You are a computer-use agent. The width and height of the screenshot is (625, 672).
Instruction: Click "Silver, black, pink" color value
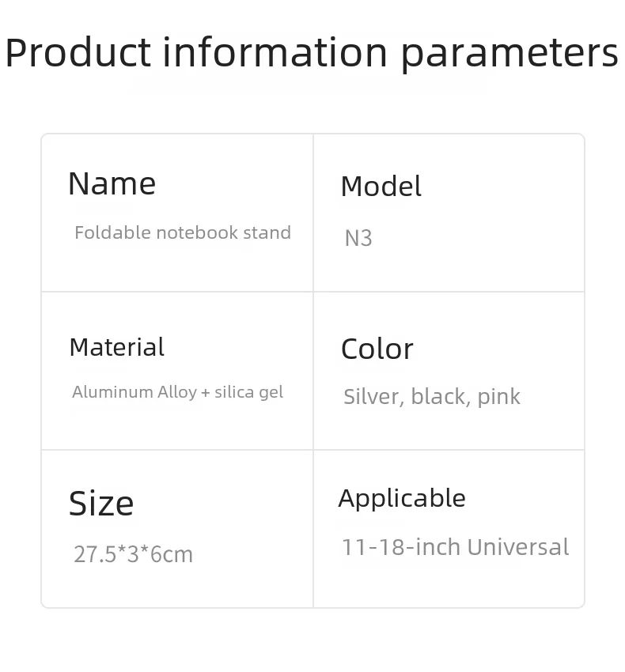432,396
